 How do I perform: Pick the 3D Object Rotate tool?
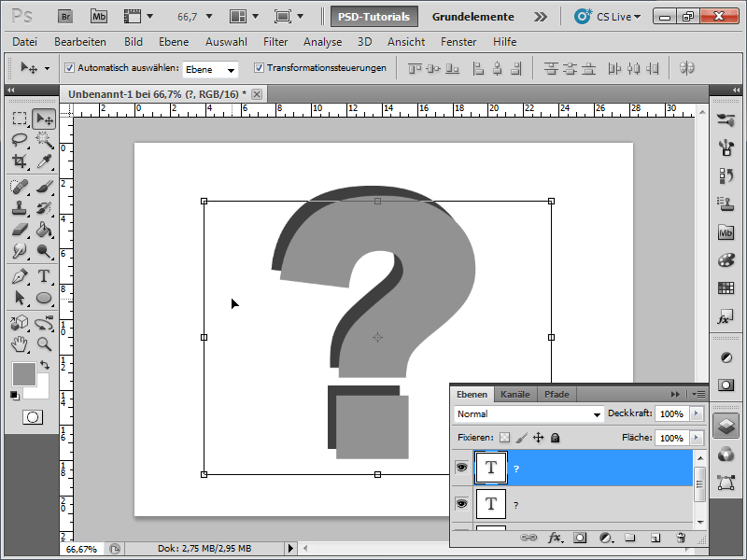[20, 323]
